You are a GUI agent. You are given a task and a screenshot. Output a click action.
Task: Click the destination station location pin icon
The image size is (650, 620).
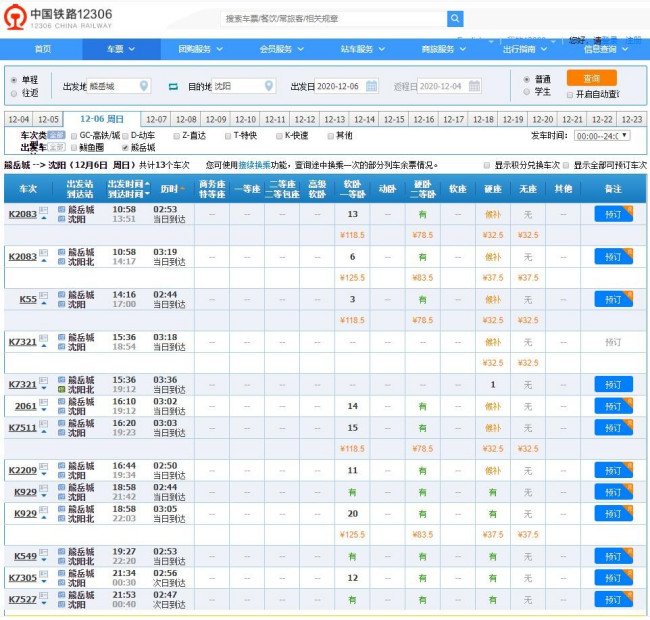point(269,86)
